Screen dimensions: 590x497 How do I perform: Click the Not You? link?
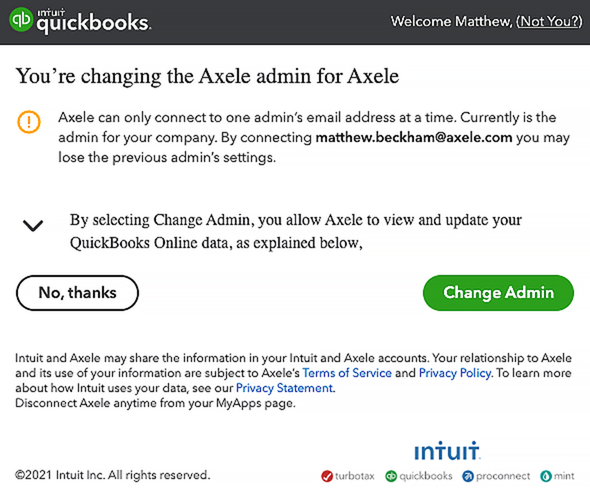549,21
